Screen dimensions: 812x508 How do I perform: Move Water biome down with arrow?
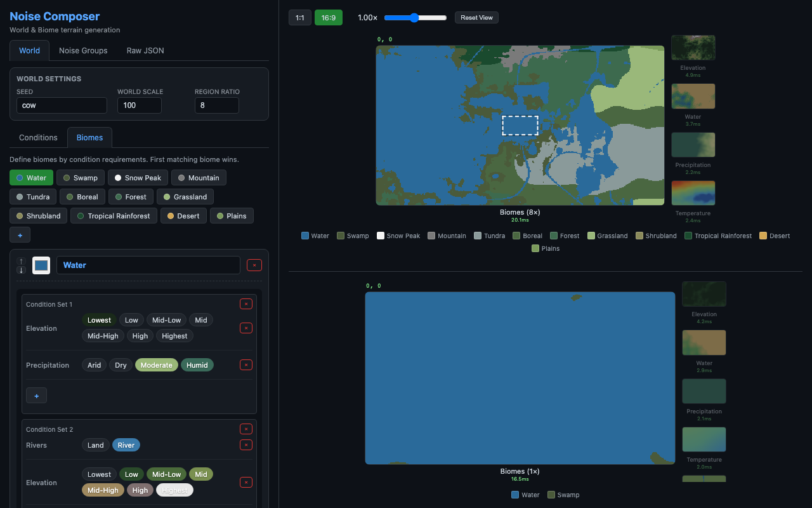tap(21, 270)
